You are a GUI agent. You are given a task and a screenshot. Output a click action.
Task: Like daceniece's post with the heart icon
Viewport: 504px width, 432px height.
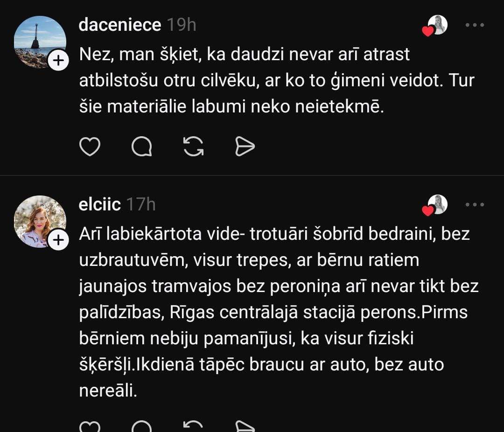[x=90, y=147]
